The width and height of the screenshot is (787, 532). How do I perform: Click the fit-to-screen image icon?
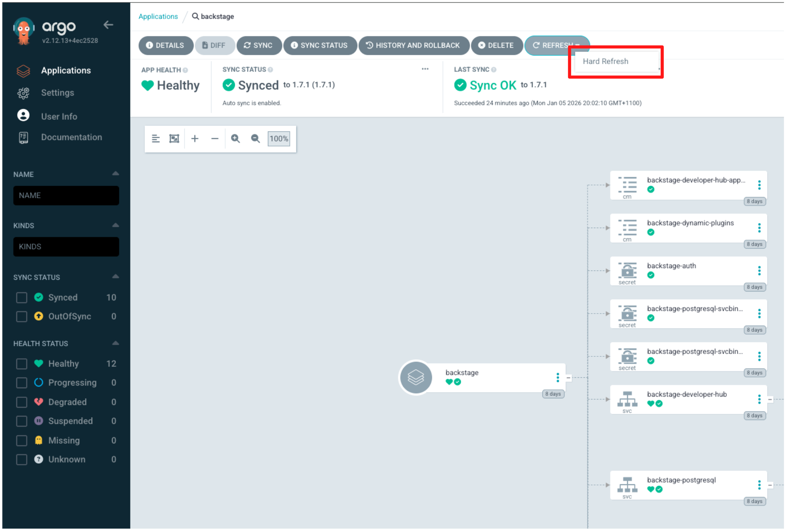[174, 139]
